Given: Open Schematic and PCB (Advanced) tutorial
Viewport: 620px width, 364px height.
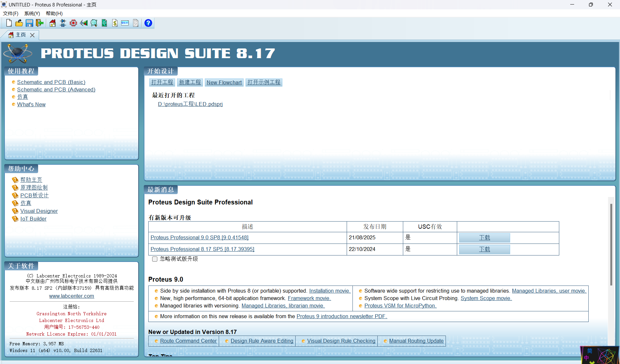Looking at the screenshot, I should click(56, 89).
